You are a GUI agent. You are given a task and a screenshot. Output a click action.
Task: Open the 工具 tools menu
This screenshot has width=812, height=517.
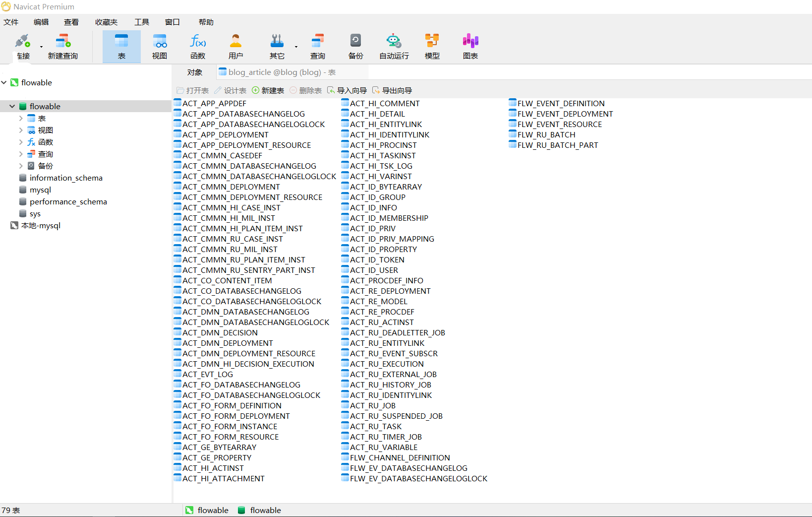pos(142,22)
